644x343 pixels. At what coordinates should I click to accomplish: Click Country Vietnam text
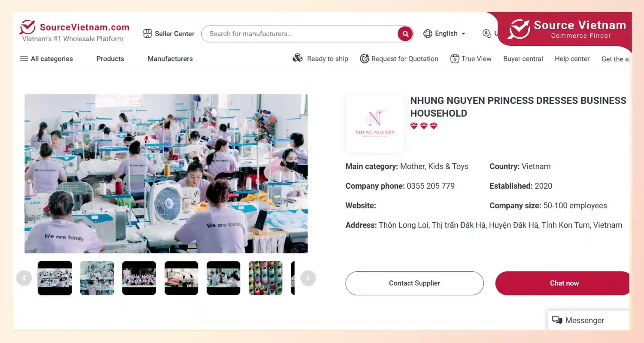point(520,166)
